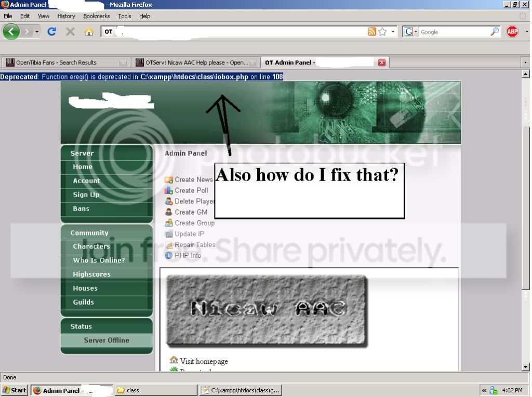532x397 pixels.
Task: Click the network tray icon
Action: (x=494, y=391)
